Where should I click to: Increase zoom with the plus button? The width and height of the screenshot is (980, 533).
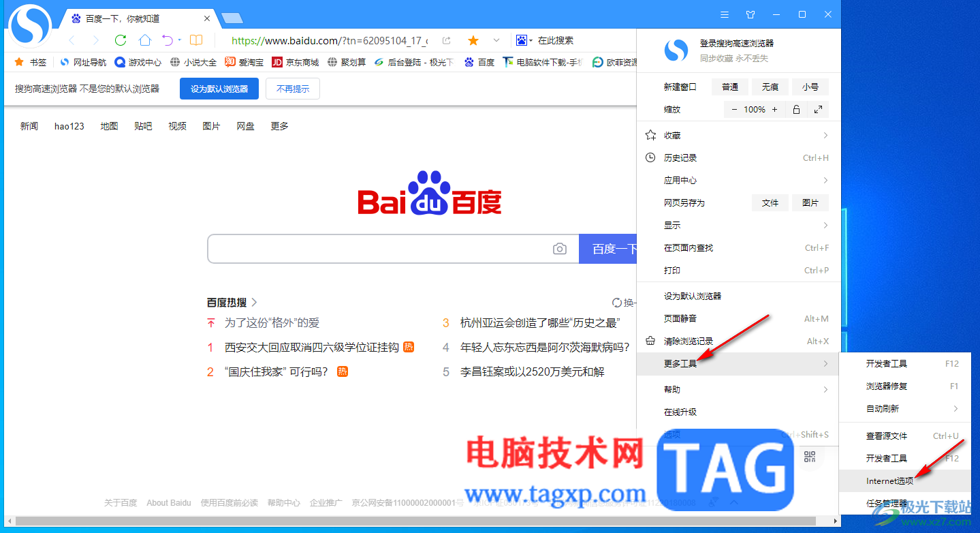pos(774,109)
